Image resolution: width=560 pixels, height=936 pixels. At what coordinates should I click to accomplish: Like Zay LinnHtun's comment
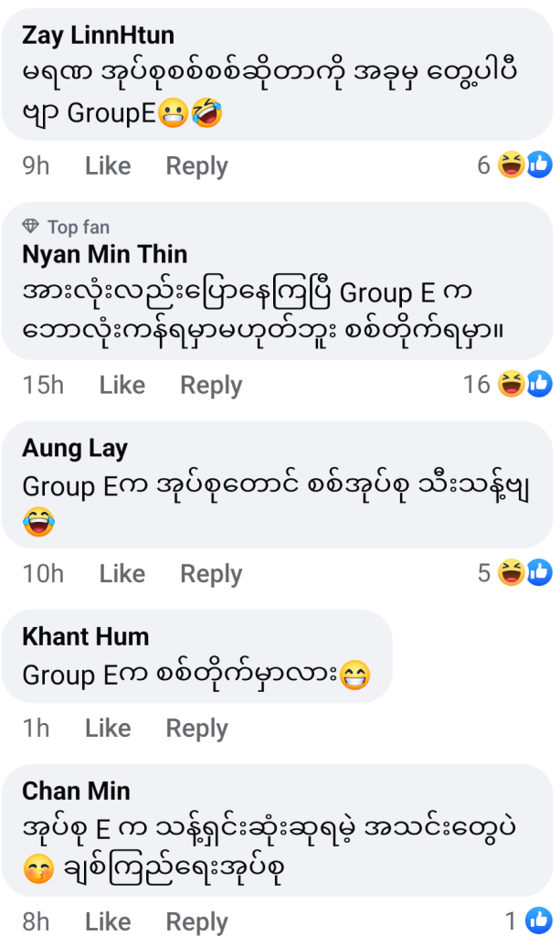point(108,166)
